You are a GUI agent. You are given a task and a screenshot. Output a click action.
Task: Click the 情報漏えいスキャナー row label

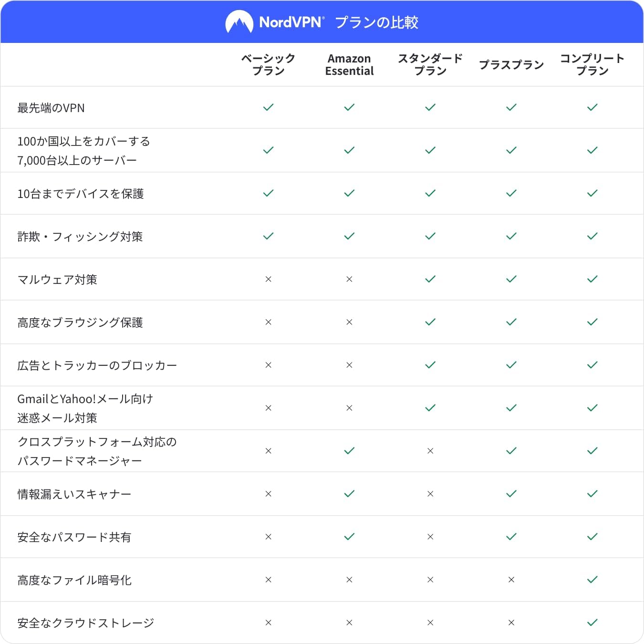click(74, 494)
